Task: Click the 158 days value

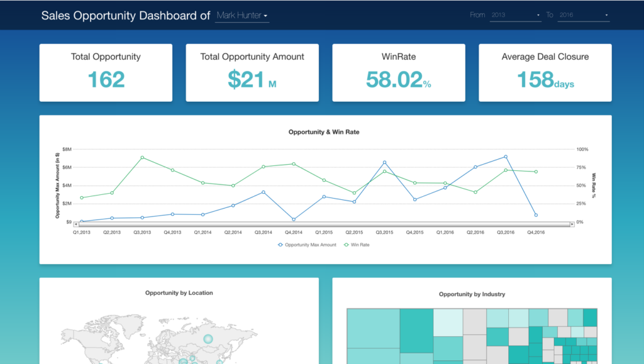Action: click(x=545, y=80)
